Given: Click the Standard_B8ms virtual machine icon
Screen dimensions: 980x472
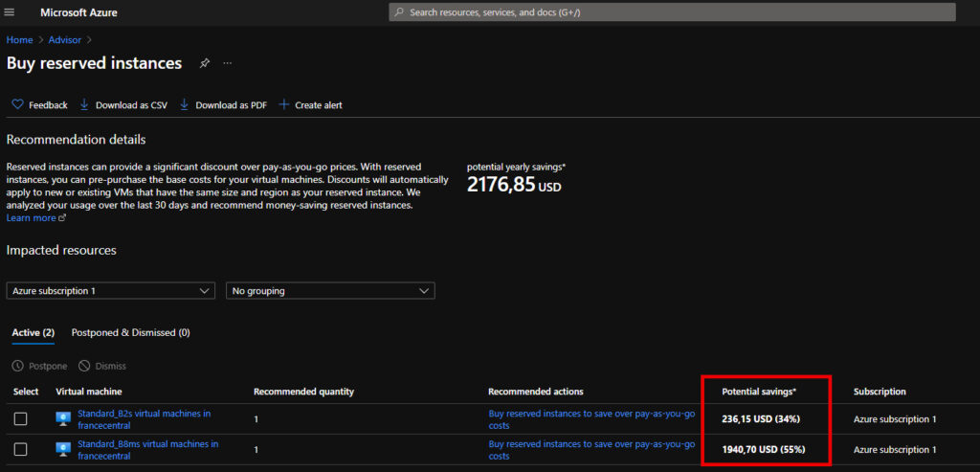Looking at the screenshot, I should (63, 449).
